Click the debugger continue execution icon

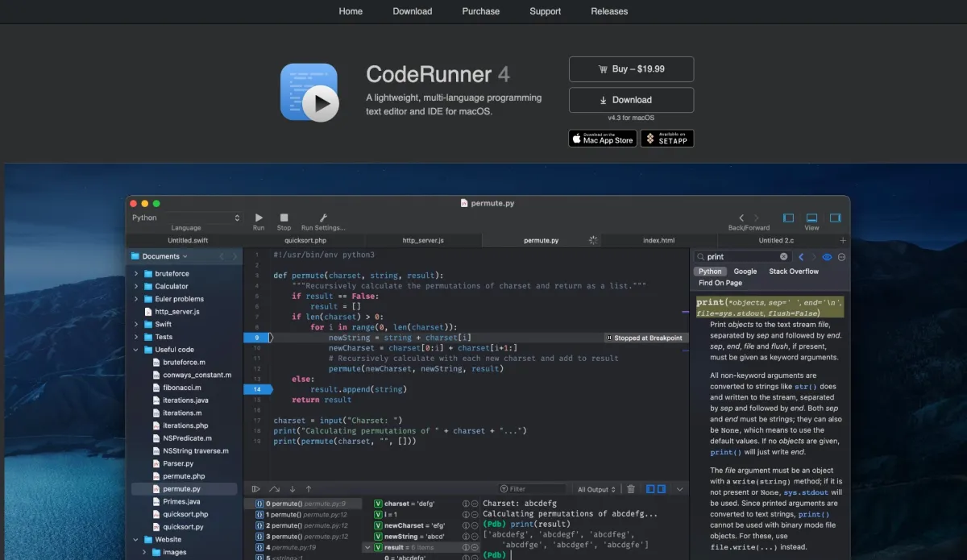pos(255,489)
